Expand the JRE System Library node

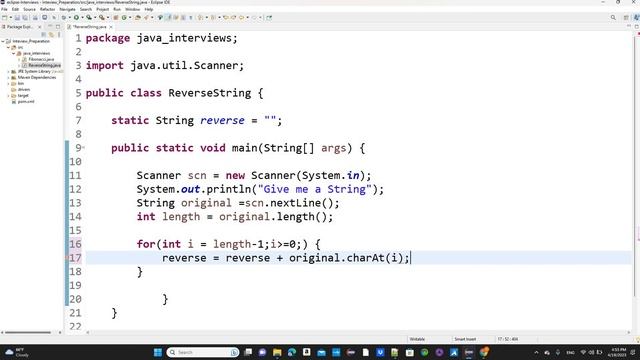(8, 71)
